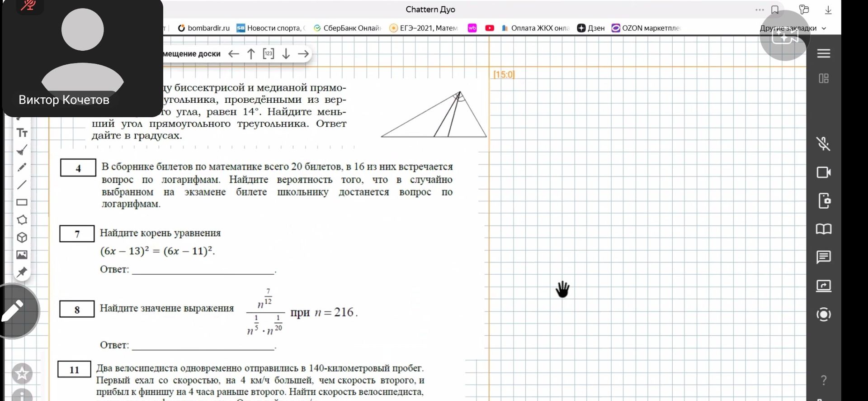Open the СберБанк Онлайн bookmark
The image size is (868, 401).
coord(348,28)
